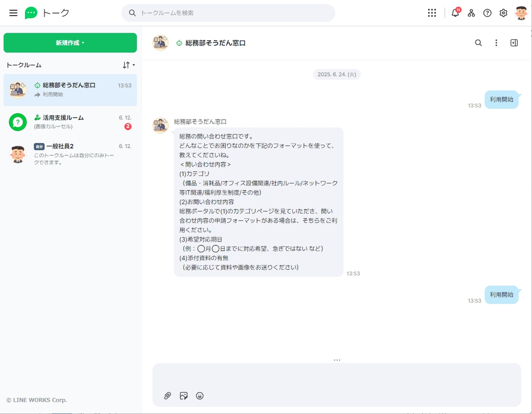Screen dimensions: 532x414
Task: Search within the chat using magnifier icon
Action: pyautogui.click(x=478, y=43)
